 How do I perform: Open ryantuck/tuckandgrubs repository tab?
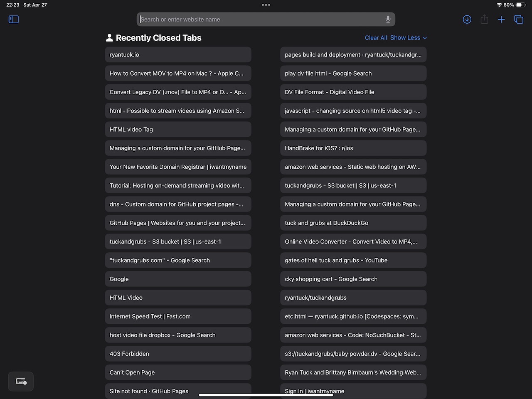tap(353, 298)
